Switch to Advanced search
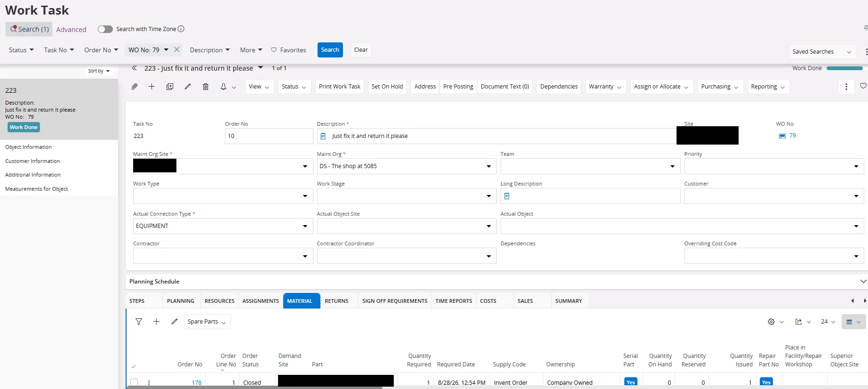The image size is (868, 389). [71, 29]
